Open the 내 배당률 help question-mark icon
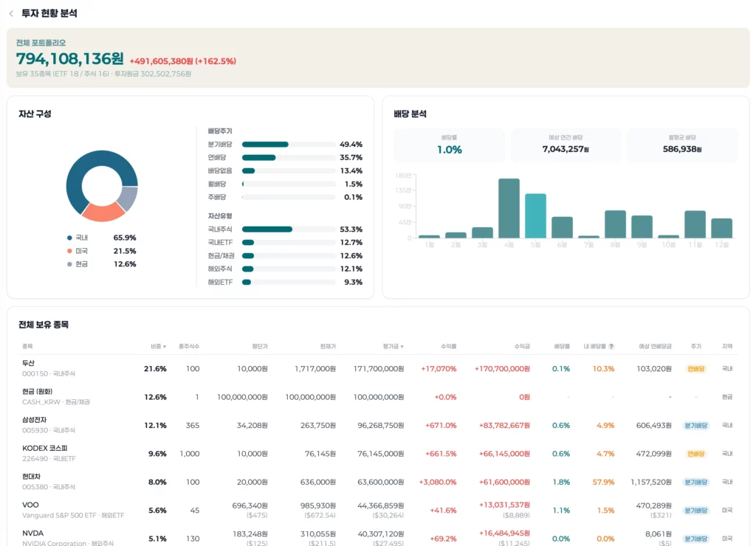The width and height of the screenshot is (756, 546). tap(611, 346)
